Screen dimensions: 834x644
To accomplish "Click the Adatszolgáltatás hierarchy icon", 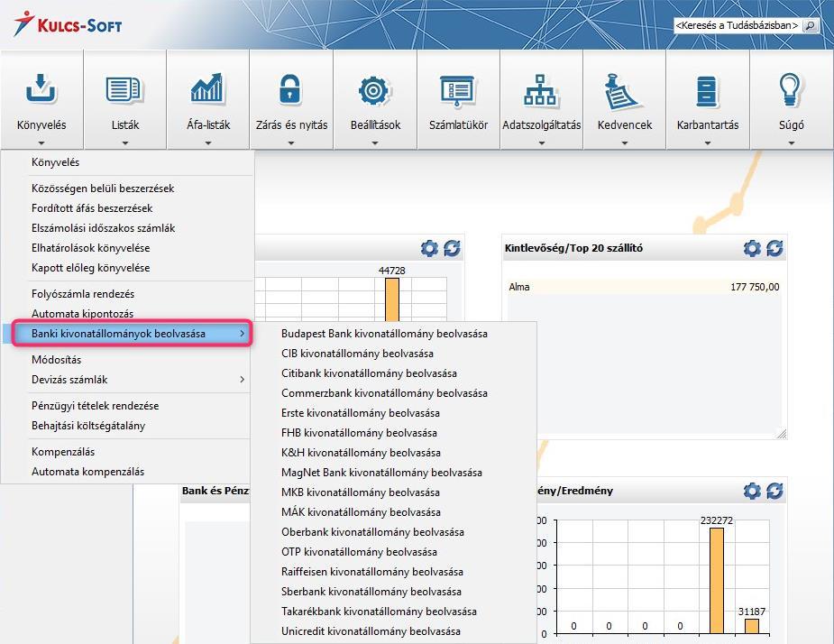I will (x=540, y=90).
